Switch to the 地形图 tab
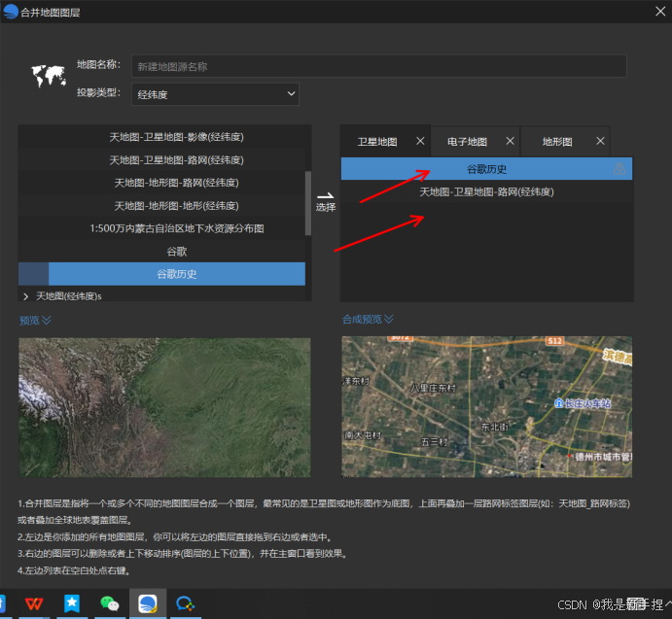The width and height of the screenshot is (672, 619). 556,142
